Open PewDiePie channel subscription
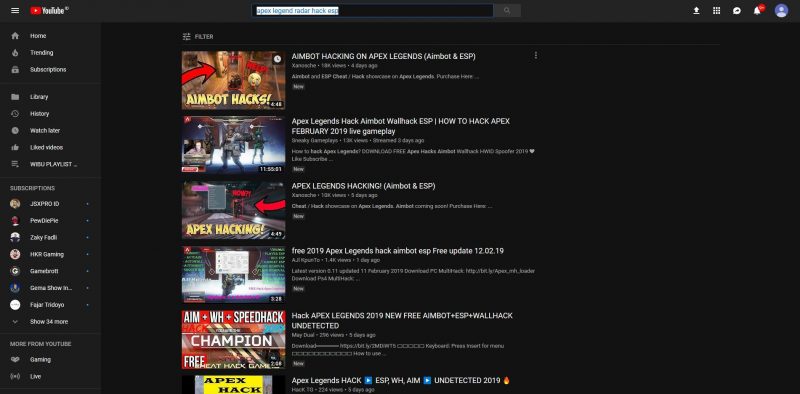 pyautogui.click(x=51, y=220)
